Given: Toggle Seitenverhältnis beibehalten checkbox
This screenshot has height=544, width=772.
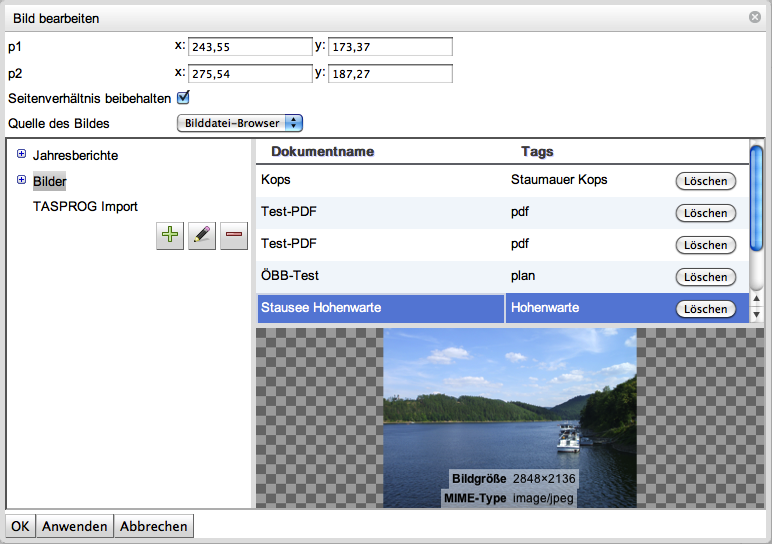Looking at the screenshot, I should [x=183, y=98].
